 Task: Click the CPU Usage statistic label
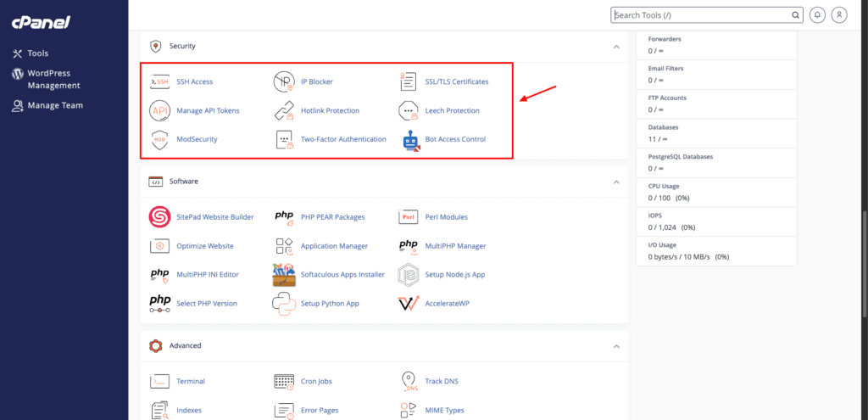(664, 186)
